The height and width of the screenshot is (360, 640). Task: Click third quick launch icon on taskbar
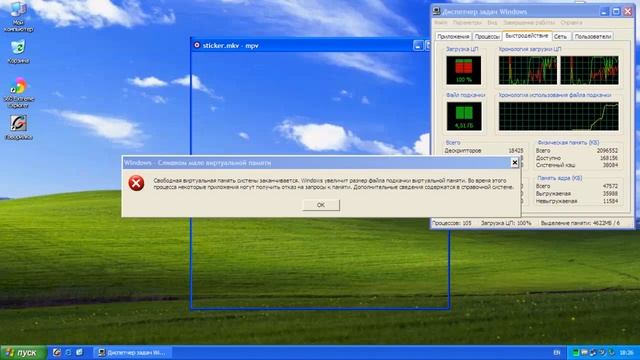[x=79, y=352]
